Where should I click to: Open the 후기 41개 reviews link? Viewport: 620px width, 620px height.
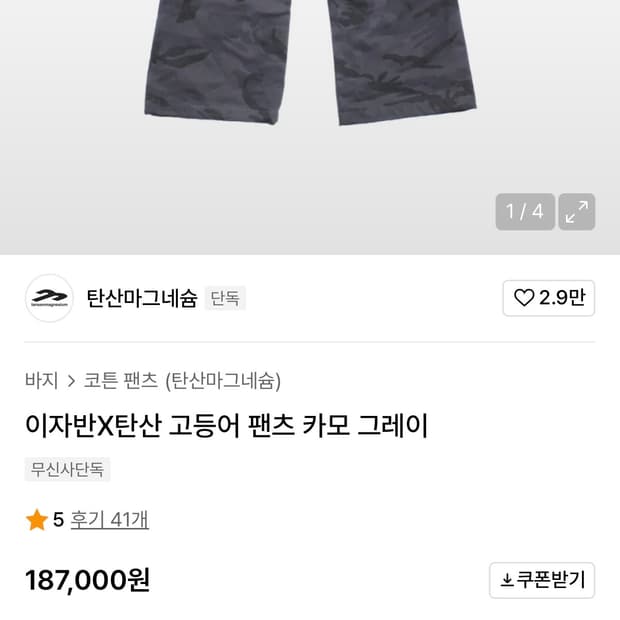pos(109,520)
